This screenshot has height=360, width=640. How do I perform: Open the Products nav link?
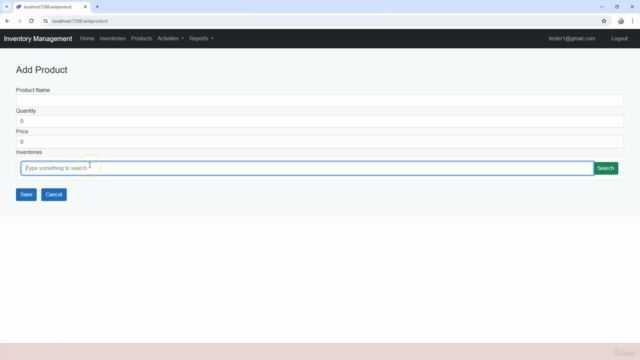tap(141, 38)
